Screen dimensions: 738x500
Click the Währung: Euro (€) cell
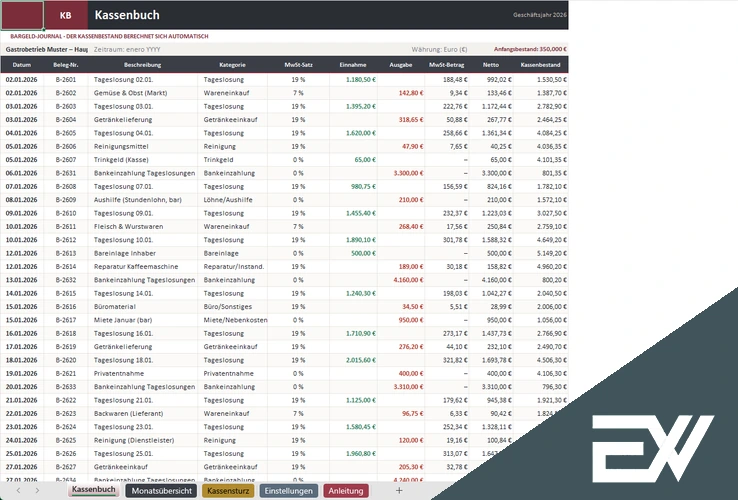(x=439, y=49)
